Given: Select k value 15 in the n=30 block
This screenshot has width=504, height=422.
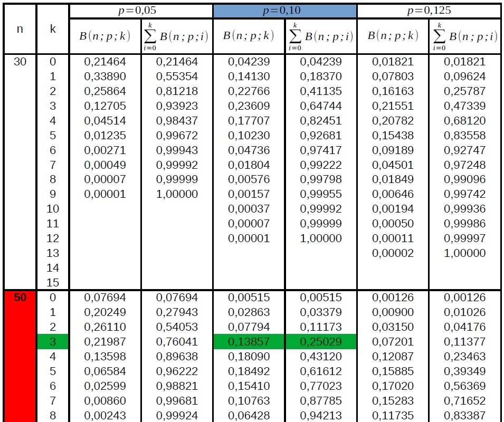Looking at the screenshot, I should pyautogui.click(x=53, y=282).
